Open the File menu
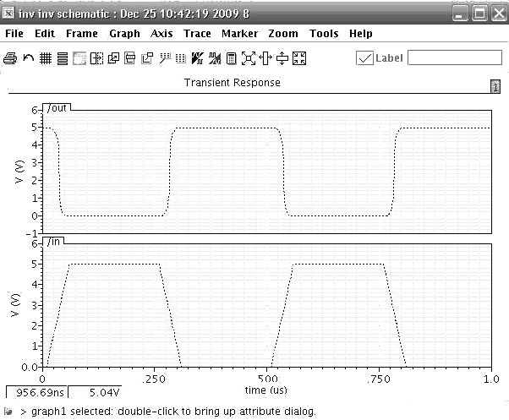The height and width of the screenshot is (420, 509). 14,34
